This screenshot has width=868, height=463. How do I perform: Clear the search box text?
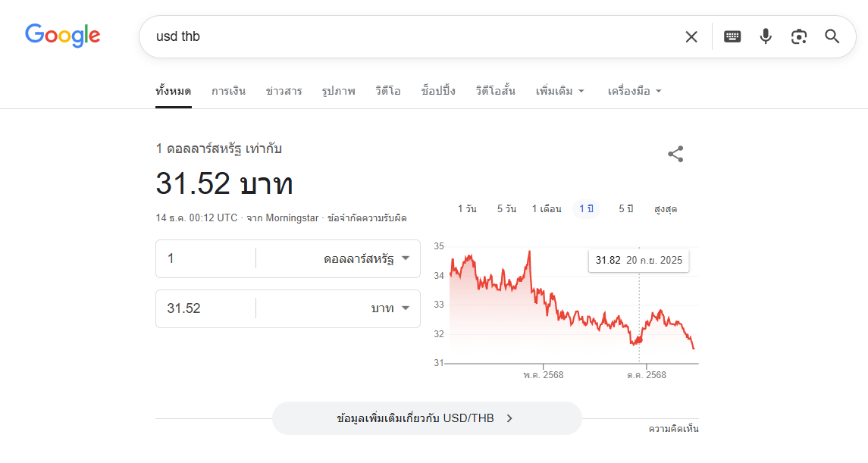tap(691, 36)
